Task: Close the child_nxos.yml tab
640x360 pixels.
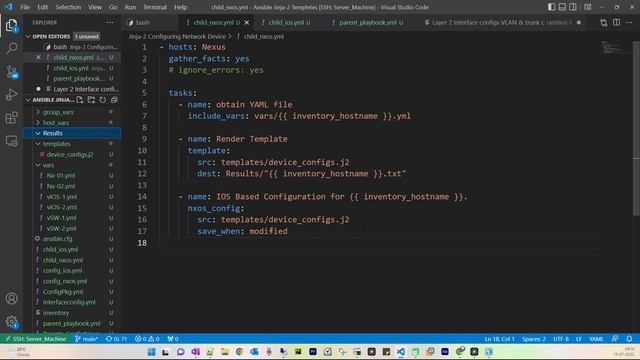Action: tap(247, 22)
